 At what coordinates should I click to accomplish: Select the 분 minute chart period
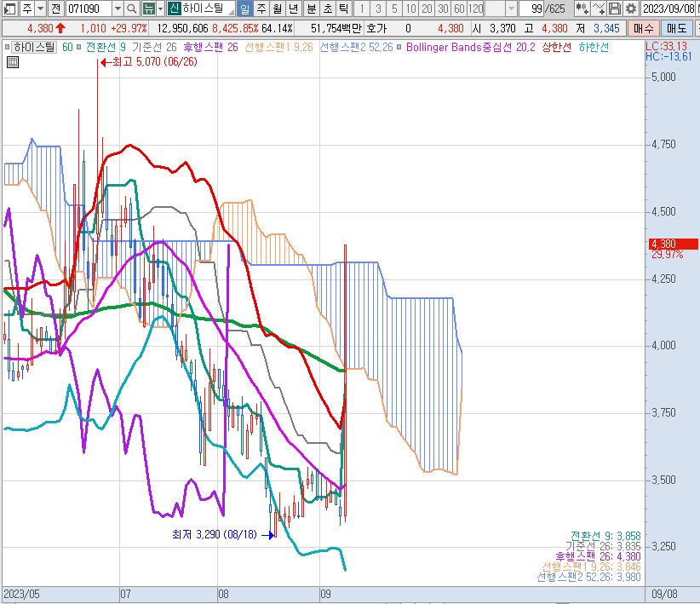311,8
